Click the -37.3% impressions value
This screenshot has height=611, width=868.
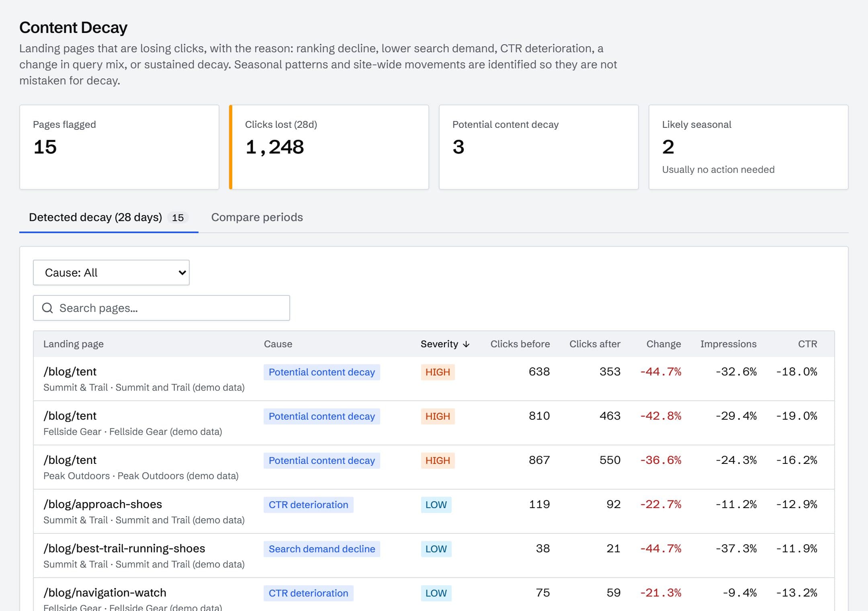[x=736, y=549]
